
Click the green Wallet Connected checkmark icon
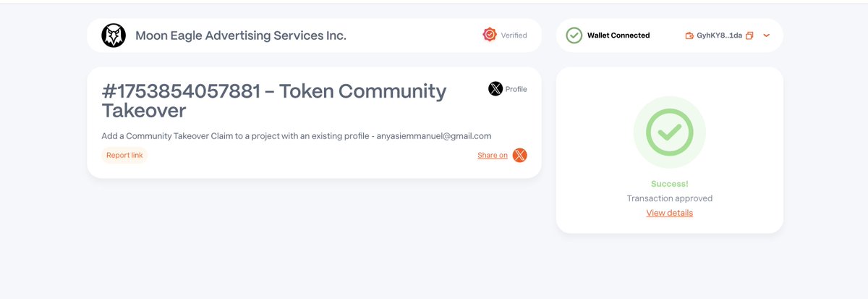(574, 35)
